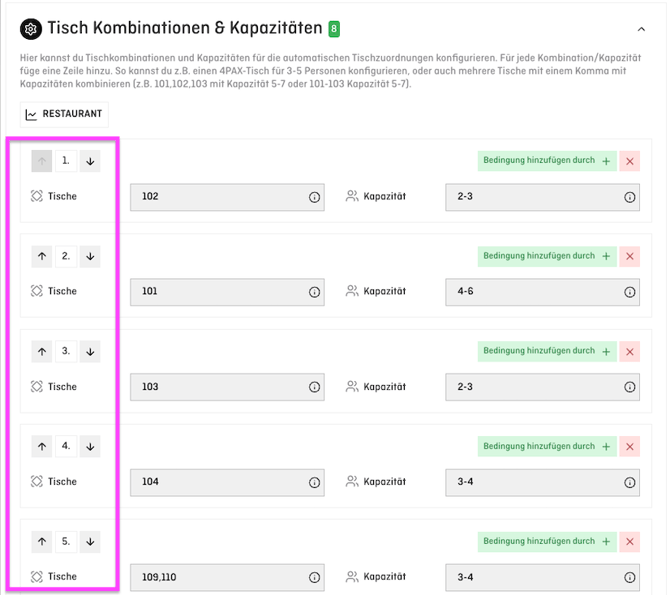Click the Tische label in row 1
Image resolution: width=670 pixels, height=595 pixels.
coord(62,196)
